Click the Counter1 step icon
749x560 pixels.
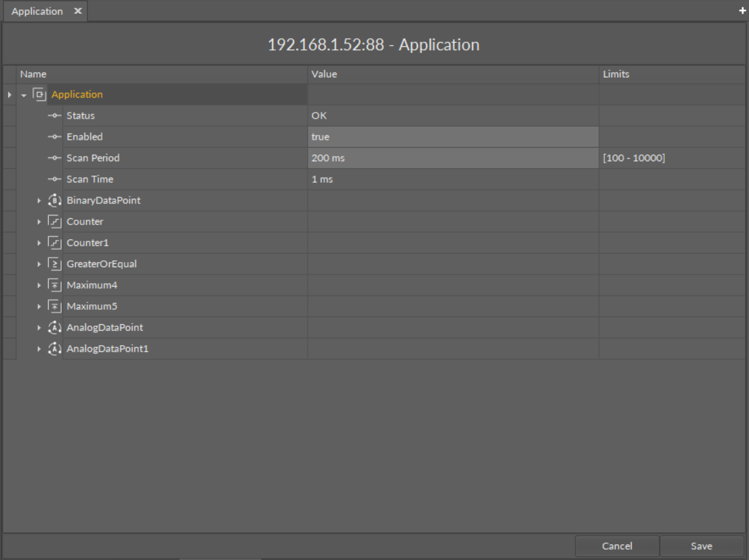pyautogui.click(x=55, y=243)
